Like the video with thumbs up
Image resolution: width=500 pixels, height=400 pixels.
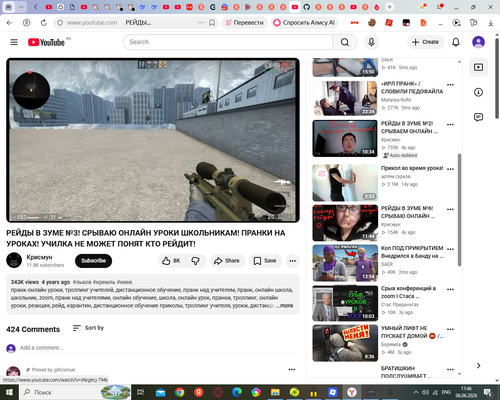pyautogui.click(x=171, y=261)
